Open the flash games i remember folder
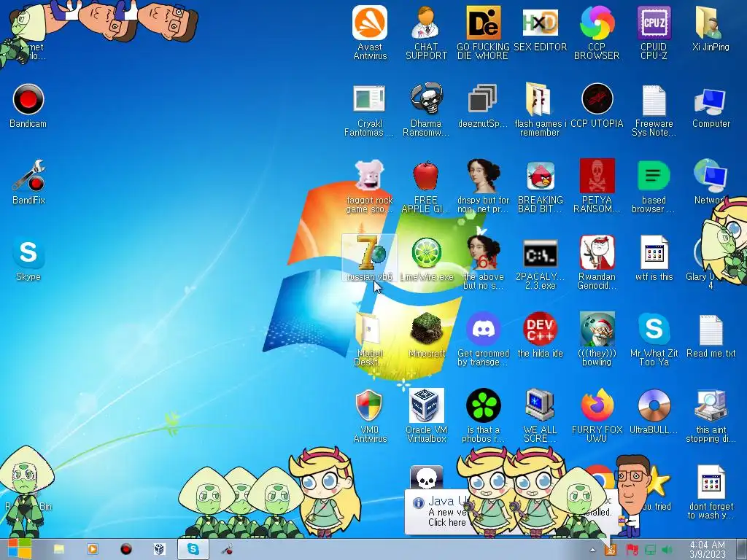The width and height of the screenshot is (747, 560). pos(540,110)
